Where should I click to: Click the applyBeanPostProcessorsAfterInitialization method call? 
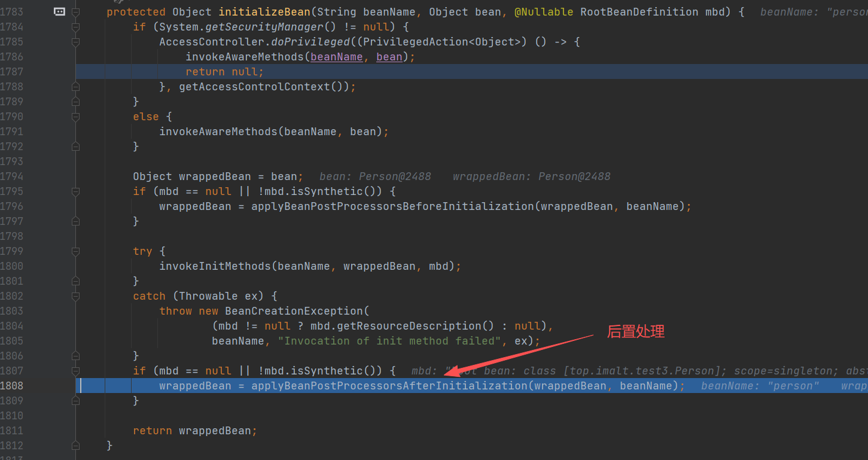point(389,386)
